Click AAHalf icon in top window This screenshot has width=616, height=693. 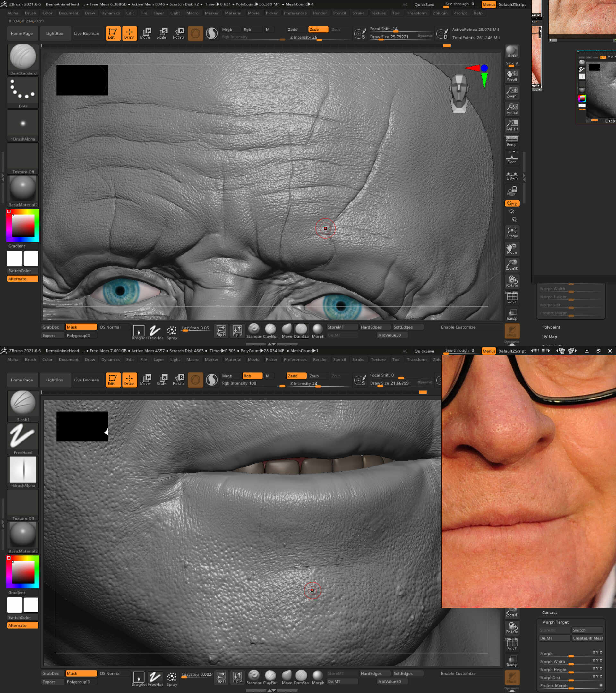[512, 125]
